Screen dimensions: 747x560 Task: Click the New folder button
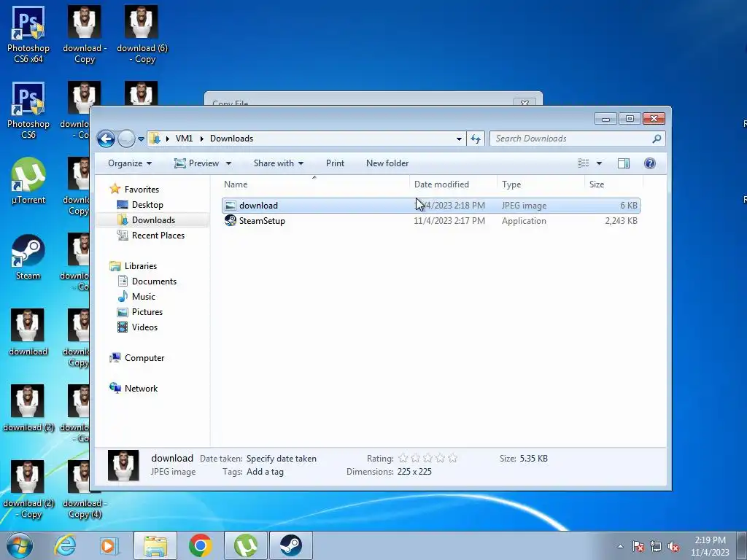pyautogui.click(x=387, y=163)
